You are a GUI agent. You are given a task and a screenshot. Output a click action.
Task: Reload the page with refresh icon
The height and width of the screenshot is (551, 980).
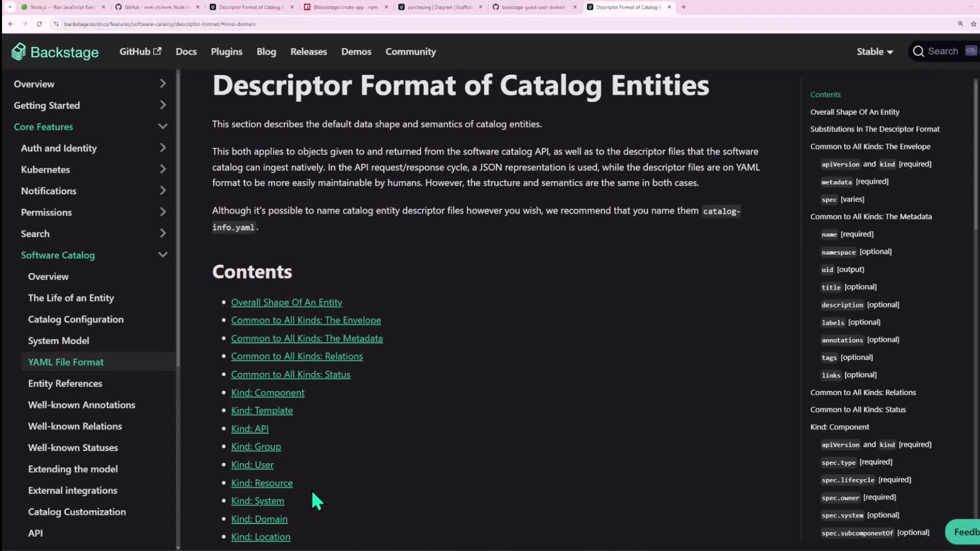coord(39,24)
